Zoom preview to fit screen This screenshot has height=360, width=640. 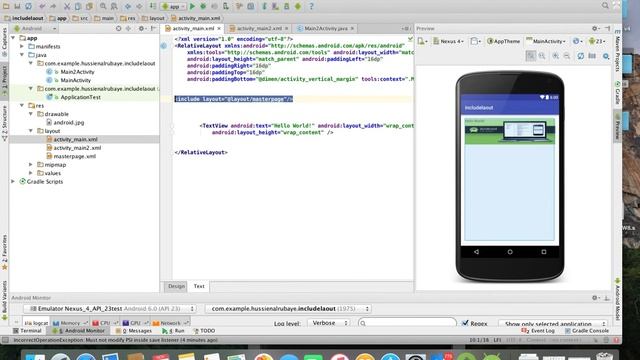pyautogui.click(x=531, y=56)
